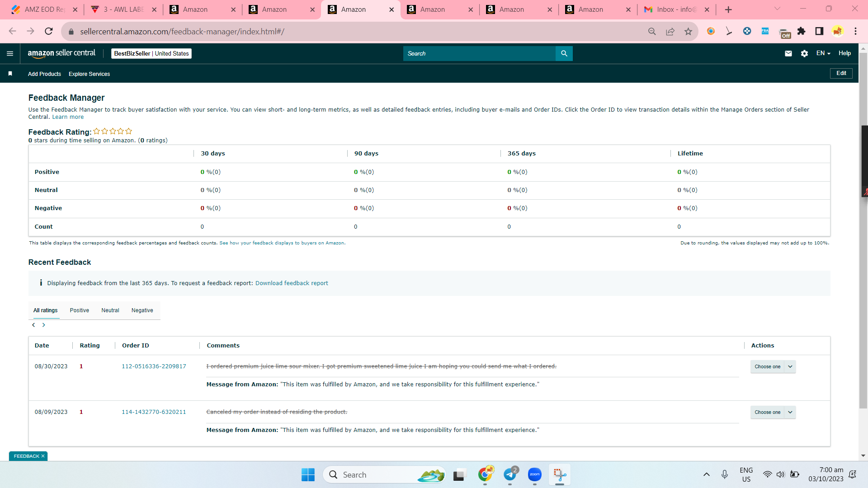This screenshot has width=868, height=488.
Task: Reload the page with the refresh icon
Action: 49,31
